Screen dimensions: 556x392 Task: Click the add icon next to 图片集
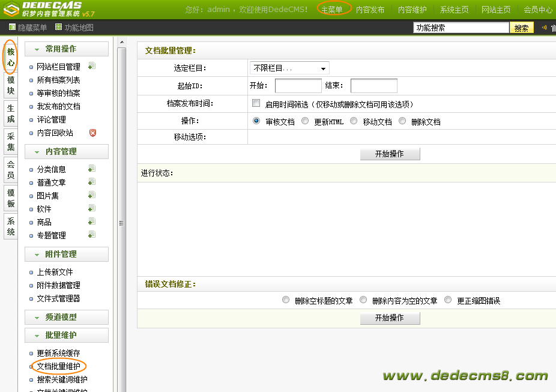tap(92, 195)
